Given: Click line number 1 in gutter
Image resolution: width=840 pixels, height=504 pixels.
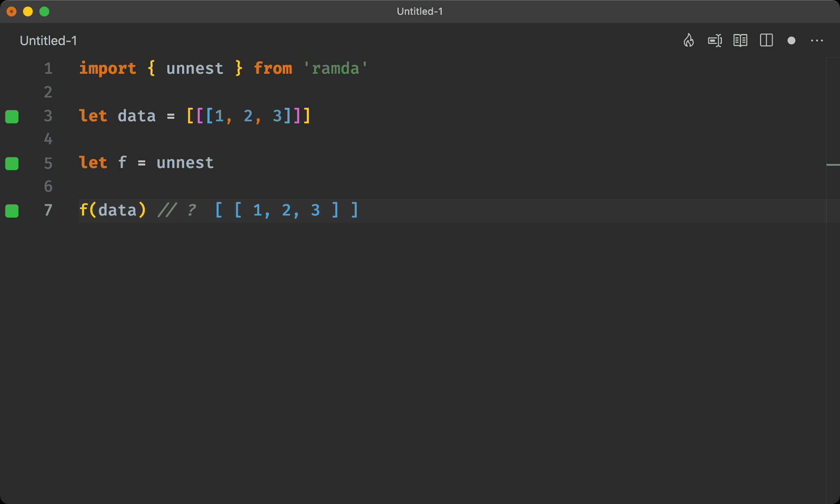Looking at the screenshot, I should 48,68.
